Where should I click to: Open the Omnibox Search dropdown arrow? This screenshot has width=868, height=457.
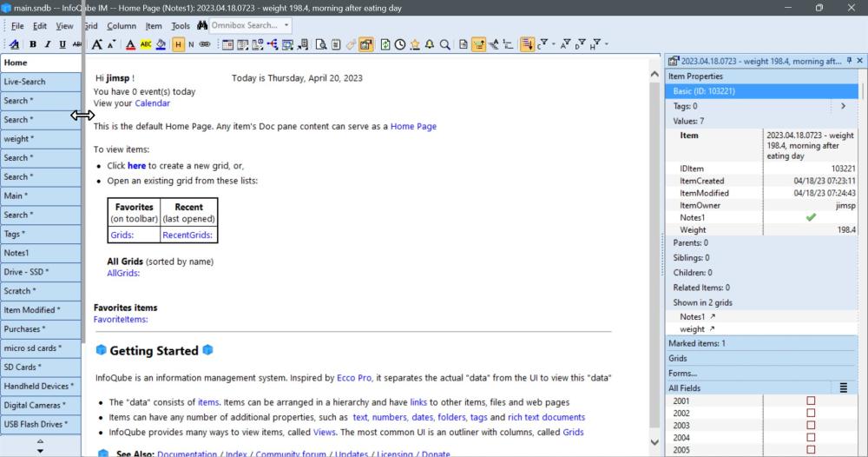(286, 25)
